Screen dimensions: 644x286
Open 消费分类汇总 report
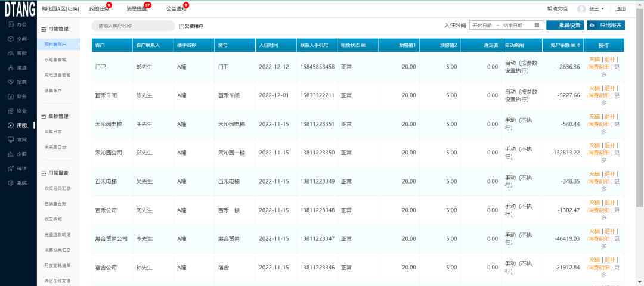57,250
